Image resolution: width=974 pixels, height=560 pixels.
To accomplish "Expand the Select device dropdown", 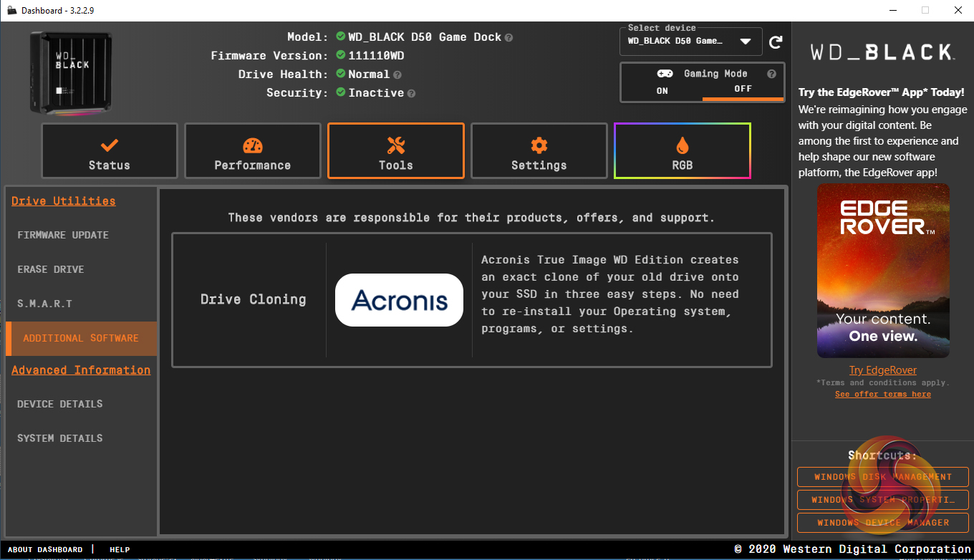I will (x=691, y=41).
